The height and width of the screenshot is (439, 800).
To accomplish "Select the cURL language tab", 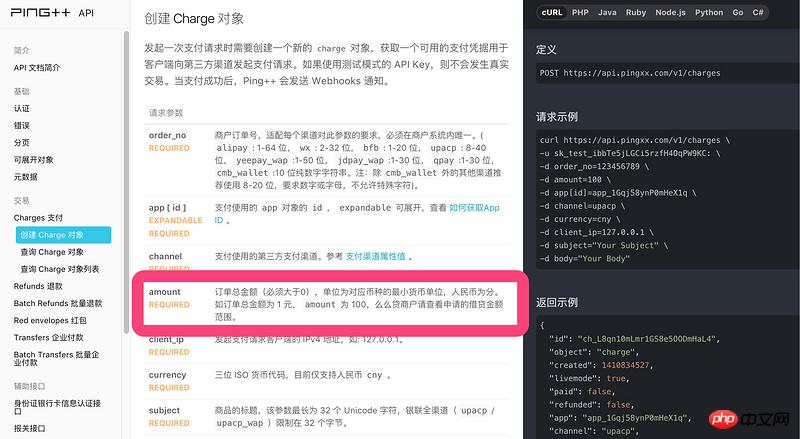I will pos(552,12).
